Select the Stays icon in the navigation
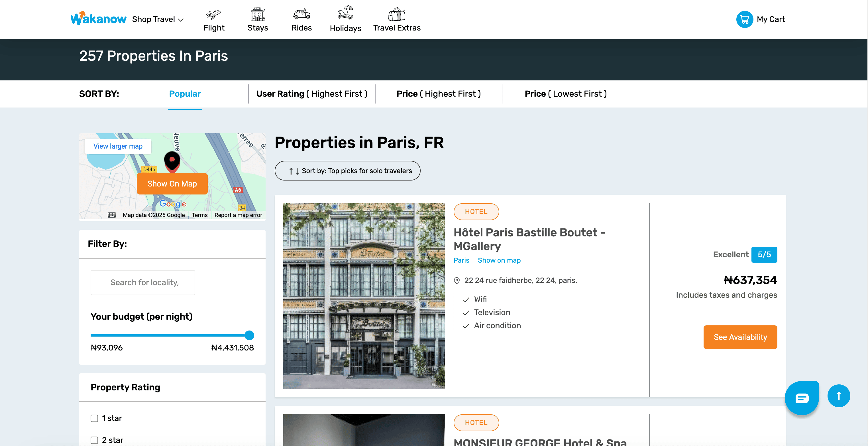The width and height of the screenshot is (868, 446). click(257, 14)
